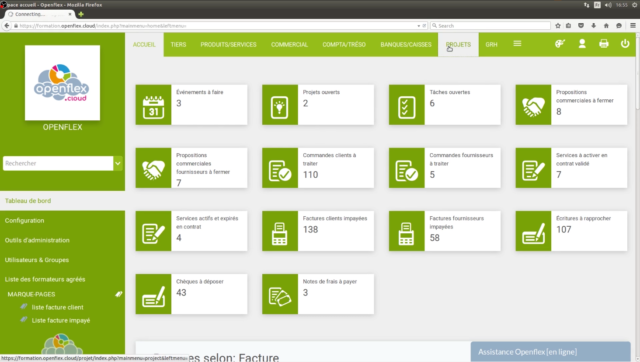Click Services actifs et expirés icon
This screenshot has height=362, width=640.
tap(153, 231)
